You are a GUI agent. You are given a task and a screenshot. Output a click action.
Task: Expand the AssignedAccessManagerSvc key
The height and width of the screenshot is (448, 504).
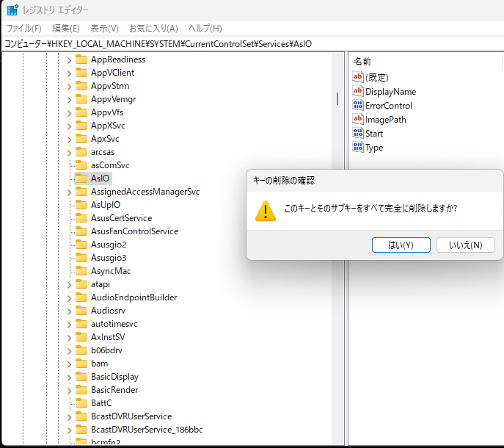click(69, 192)
